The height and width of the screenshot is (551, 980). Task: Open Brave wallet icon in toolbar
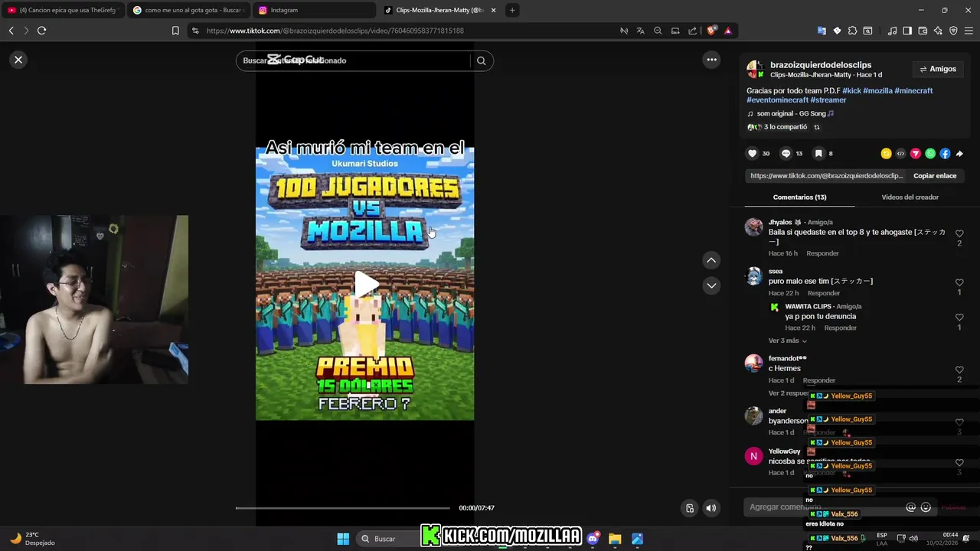(x=923, y=31)
